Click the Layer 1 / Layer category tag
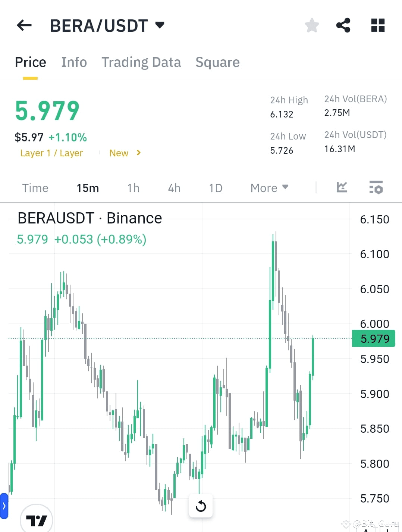402x532 pixels. tap(51, 153)
